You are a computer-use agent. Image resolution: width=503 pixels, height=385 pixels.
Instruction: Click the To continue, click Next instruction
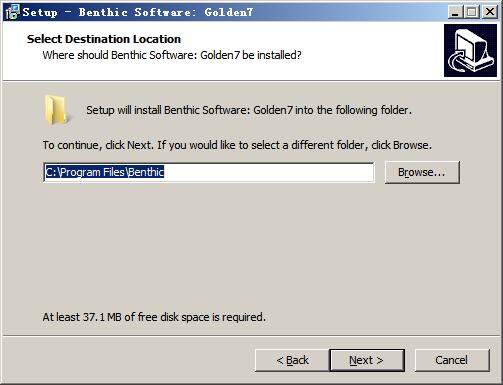pyautogui.click(x=237, y=145)
